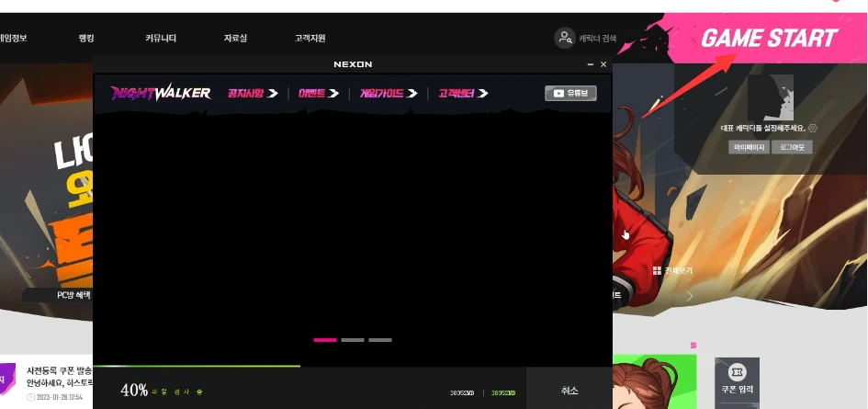Click the 파일 검사 중 status text
868x409 pixels.
point(176,392)
